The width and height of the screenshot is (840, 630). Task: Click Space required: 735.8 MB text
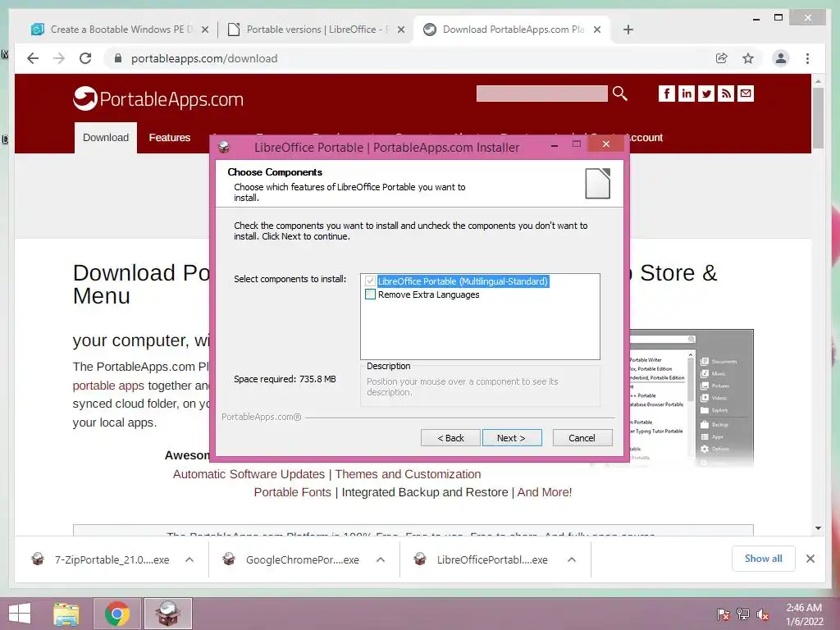(285, 379)
